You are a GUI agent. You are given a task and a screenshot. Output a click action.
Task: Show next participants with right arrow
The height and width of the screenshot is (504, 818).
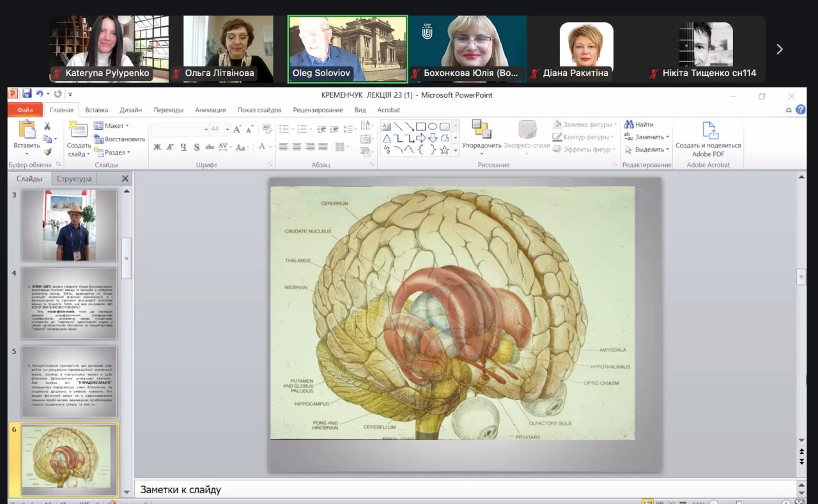779,49
